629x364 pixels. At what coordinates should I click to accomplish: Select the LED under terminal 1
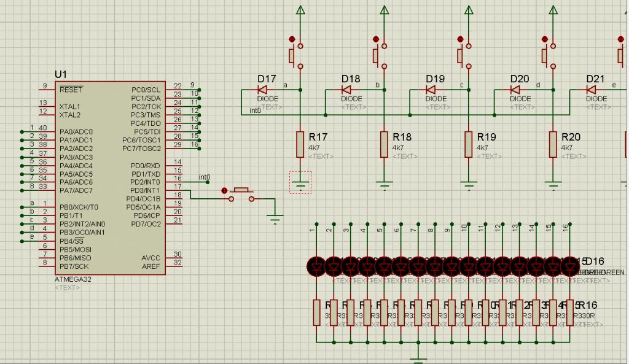click(x=316, y=266)
